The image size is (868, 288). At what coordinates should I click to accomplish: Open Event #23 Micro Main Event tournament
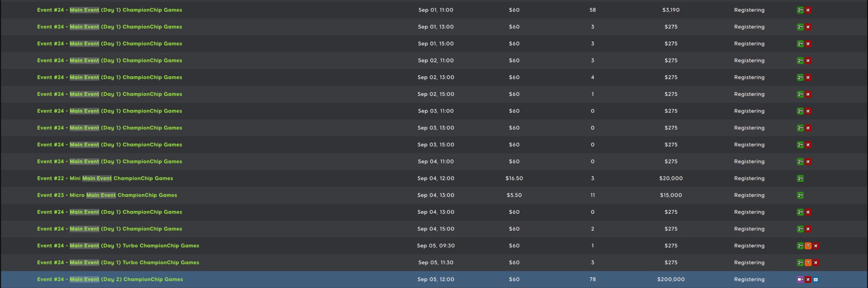[107, 195]
